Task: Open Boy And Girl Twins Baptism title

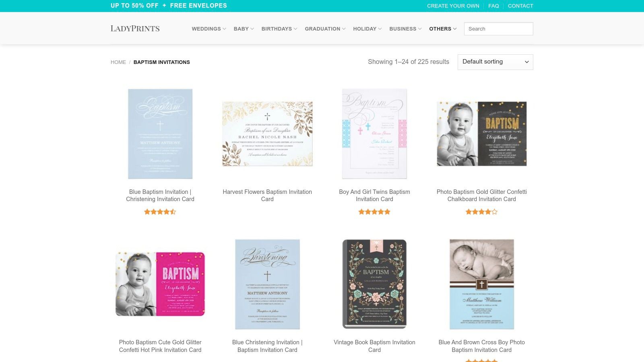Action: (x=374, y=195)
